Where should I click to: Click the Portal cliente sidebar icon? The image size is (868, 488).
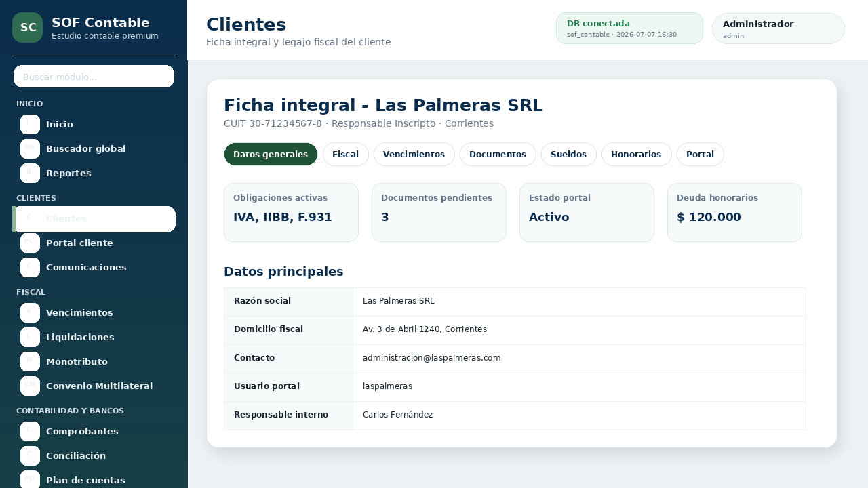tap(30, 243)
